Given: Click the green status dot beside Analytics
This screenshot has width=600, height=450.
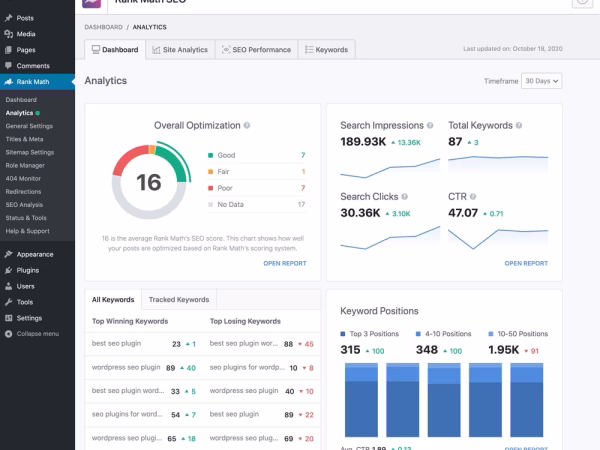Looking at the screenshot, I should click(38, 113).
